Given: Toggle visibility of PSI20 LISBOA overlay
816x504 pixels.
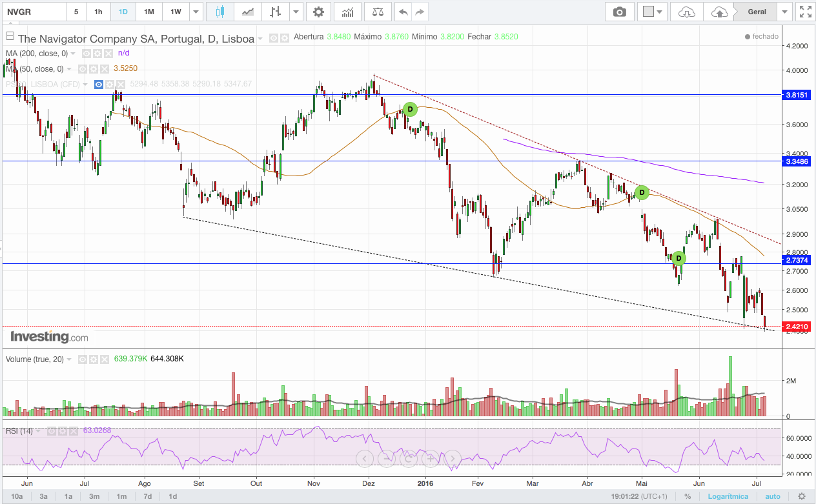Looking at the screenshot, I should pos(99,84).
